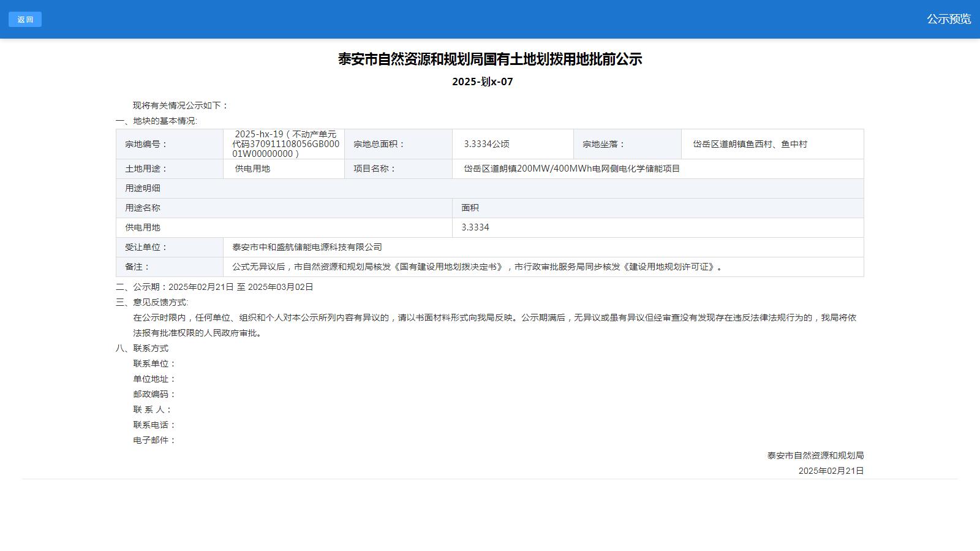Click the 受让单位： label cell
The image size is (980, 551).
point(170,247)
